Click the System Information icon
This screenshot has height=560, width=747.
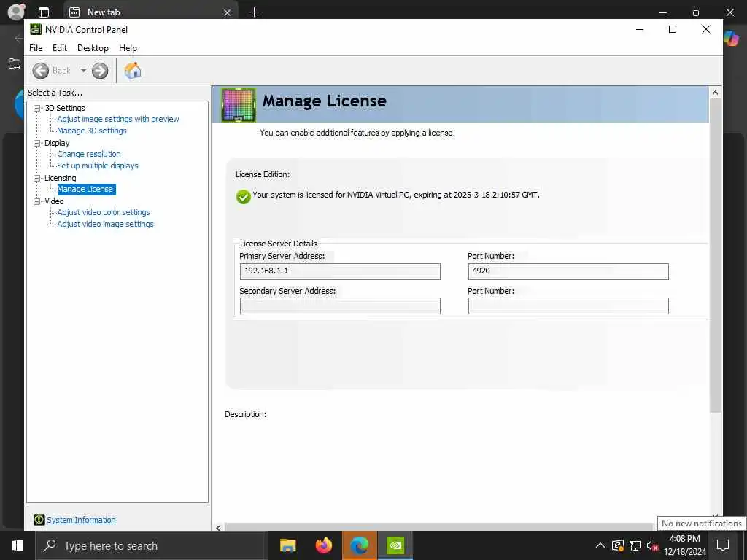pyautogui.click(x=39, y=520)
